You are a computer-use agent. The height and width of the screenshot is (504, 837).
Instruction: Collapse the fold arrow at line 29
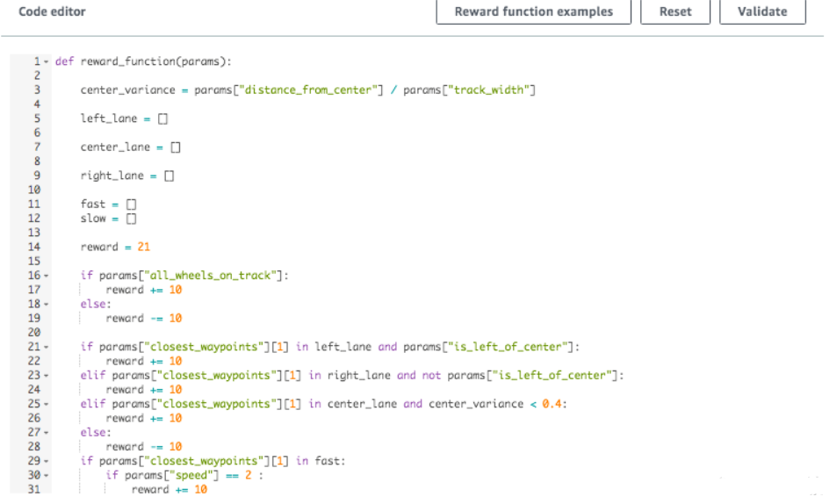pyautogui.click(x=47, y=461)
